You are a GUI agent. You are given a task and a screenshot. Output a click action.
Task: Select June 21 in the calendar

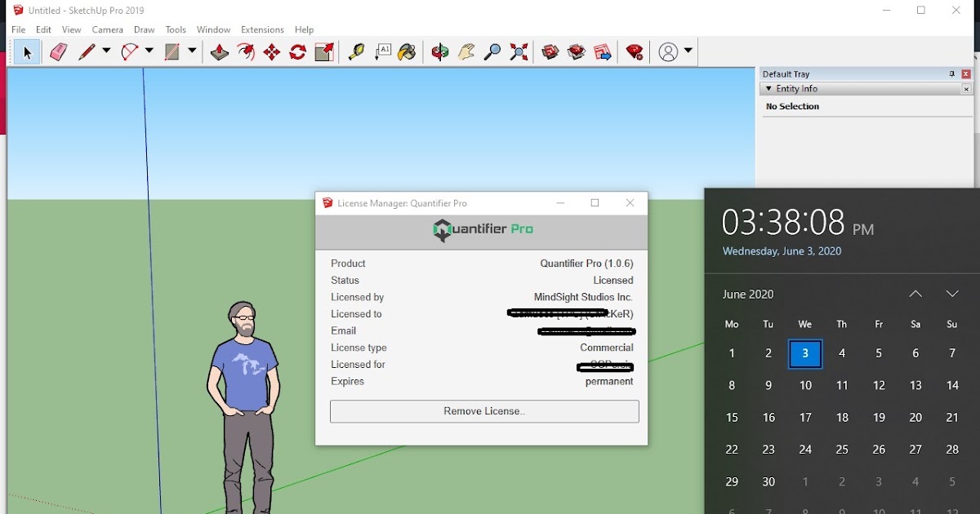952,417
